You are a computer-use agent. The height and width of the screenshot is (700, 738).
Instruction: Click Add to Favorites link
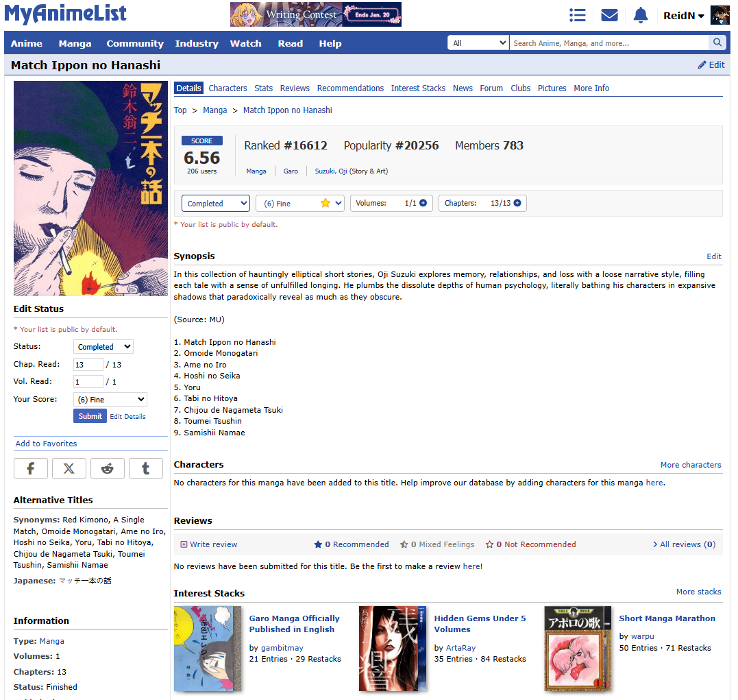point(46,444)
